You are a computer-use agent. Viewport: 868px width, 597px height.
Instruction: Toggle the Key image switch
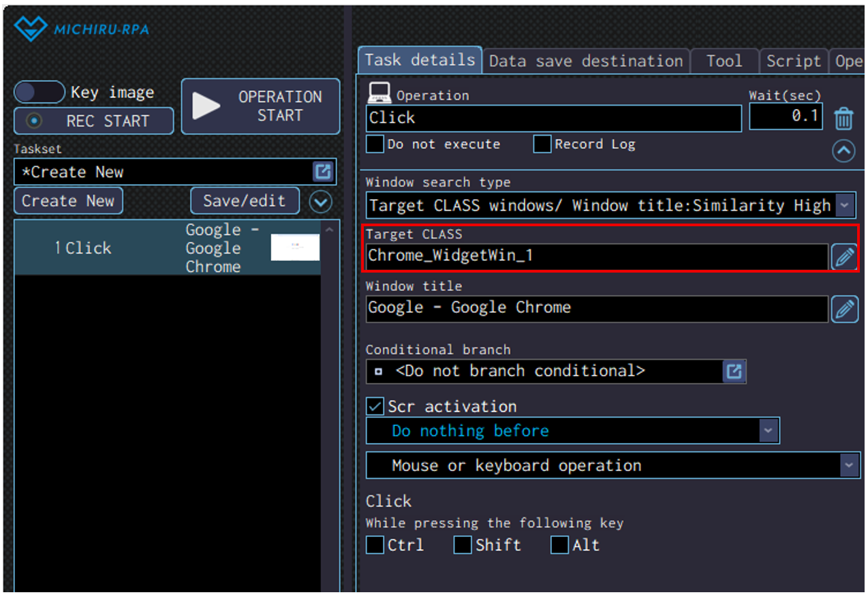click(39, 92)
